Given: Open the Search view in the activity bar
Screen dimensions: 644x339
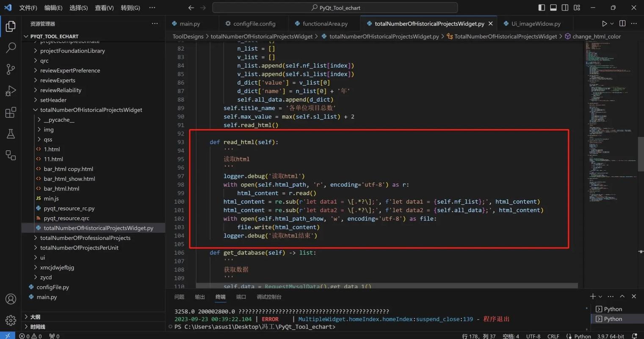Looking at the screenshot, I should (x=11, y=47).
